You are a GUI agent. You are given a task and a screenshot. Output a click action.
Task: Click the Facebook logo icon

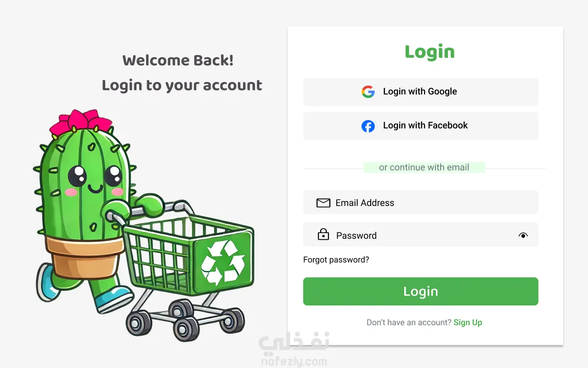368,126
